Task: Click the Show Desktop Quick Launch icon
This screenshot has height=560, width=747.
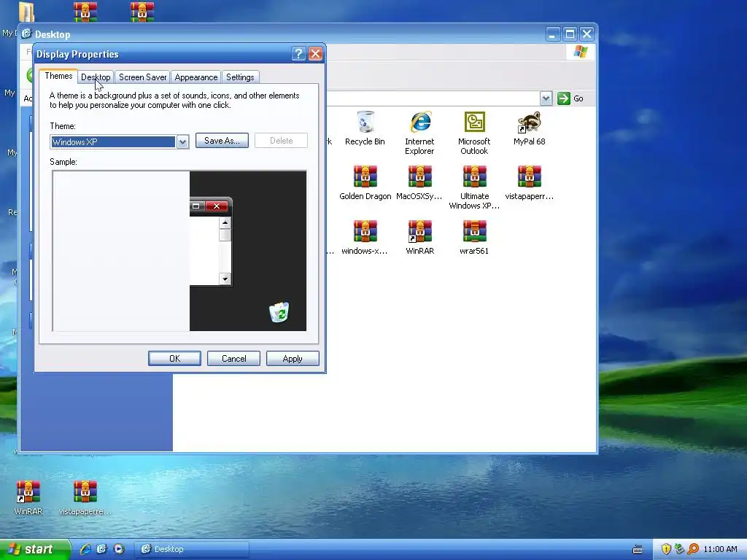Action: coord(102,549)
